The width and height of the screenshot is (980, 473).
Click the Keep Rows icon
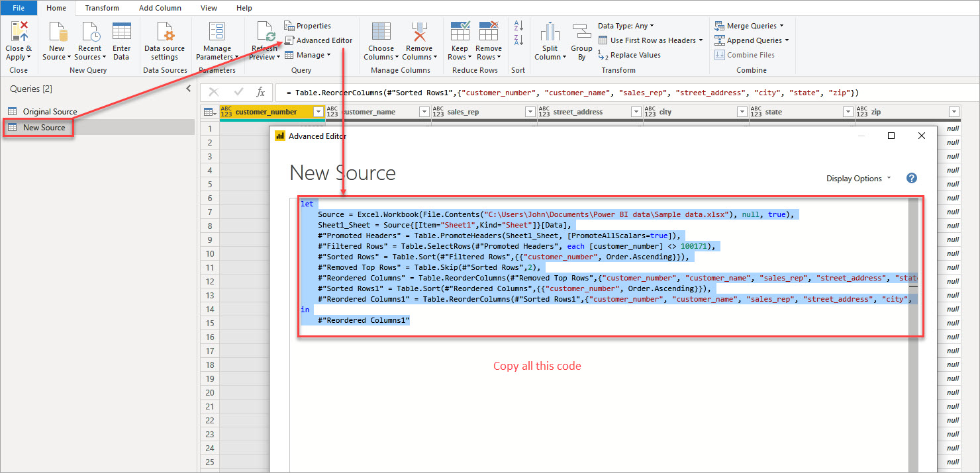460,32
